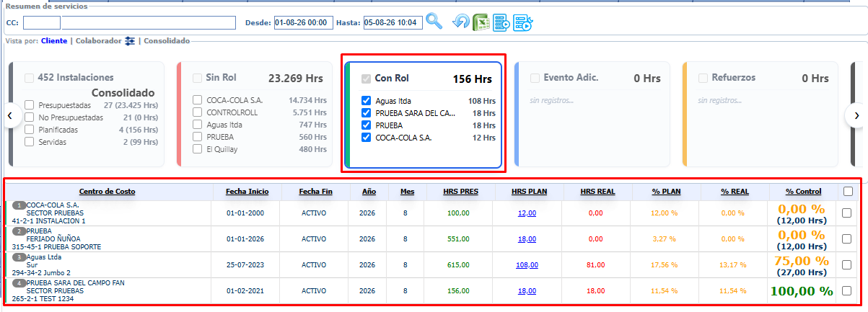
Task: Check the Presupuestadas checkbox
Action: coord(29,104)
